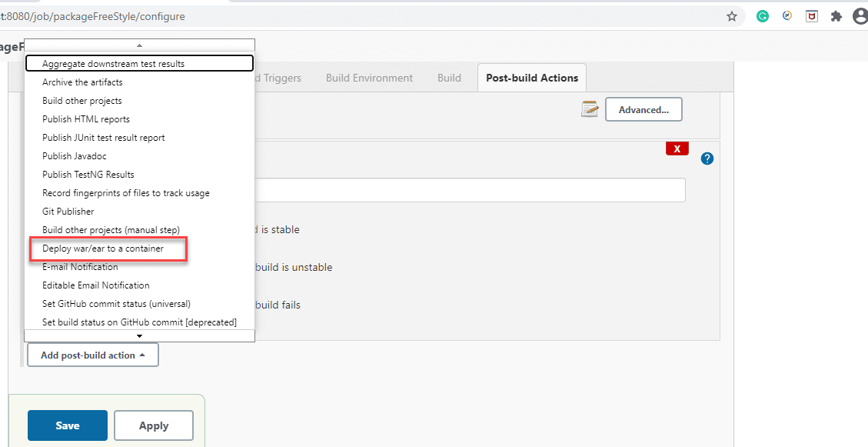Open the blue help question mark icon
The image size is (868, 447).
pyautogui.click(x=707, y=158)
